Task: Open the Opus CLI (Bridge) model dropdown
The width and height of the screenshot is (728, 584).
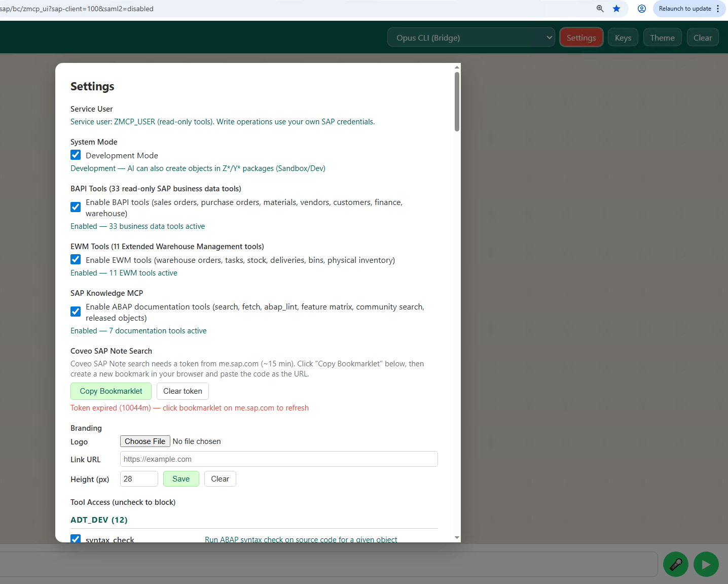Action: (x=471, y=38)
